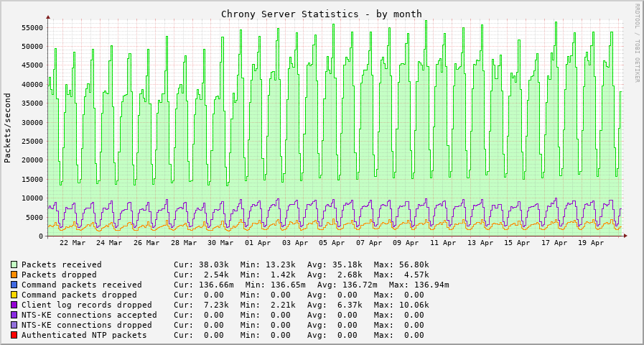Click the Authenticated NTP packets label
644x345 pixels.
click(x=84, y=335)
